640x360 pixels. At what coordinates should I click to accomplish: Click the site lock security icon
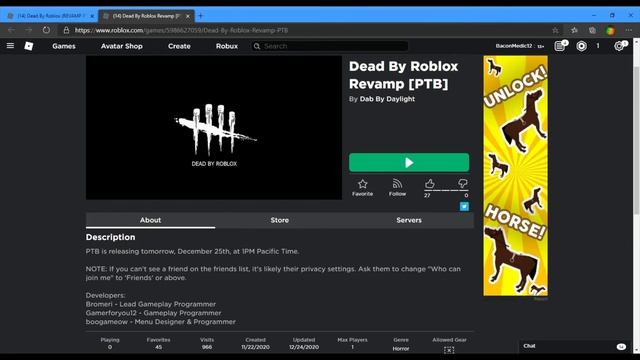tap(66, 30)
